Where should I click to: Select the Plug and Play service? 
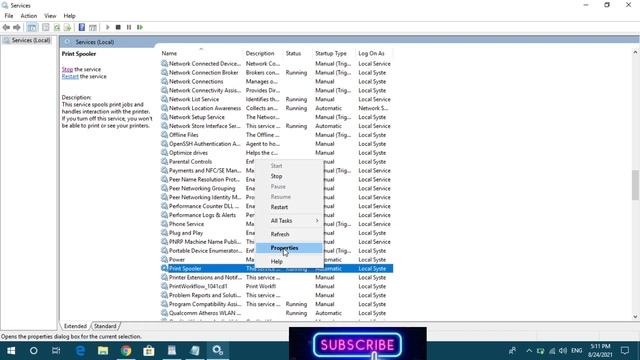coord(207,233)
